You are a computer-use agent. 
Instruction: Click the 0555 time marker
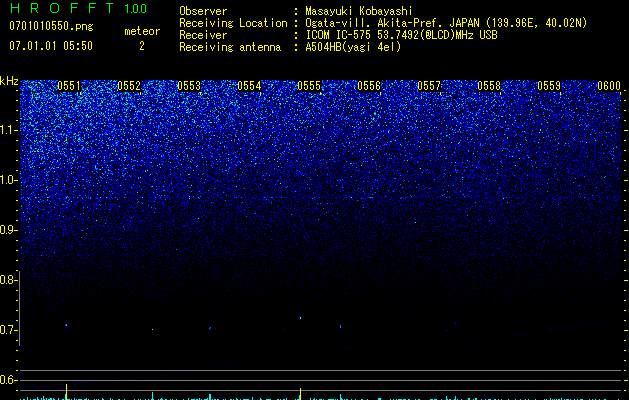click(309, 86)
